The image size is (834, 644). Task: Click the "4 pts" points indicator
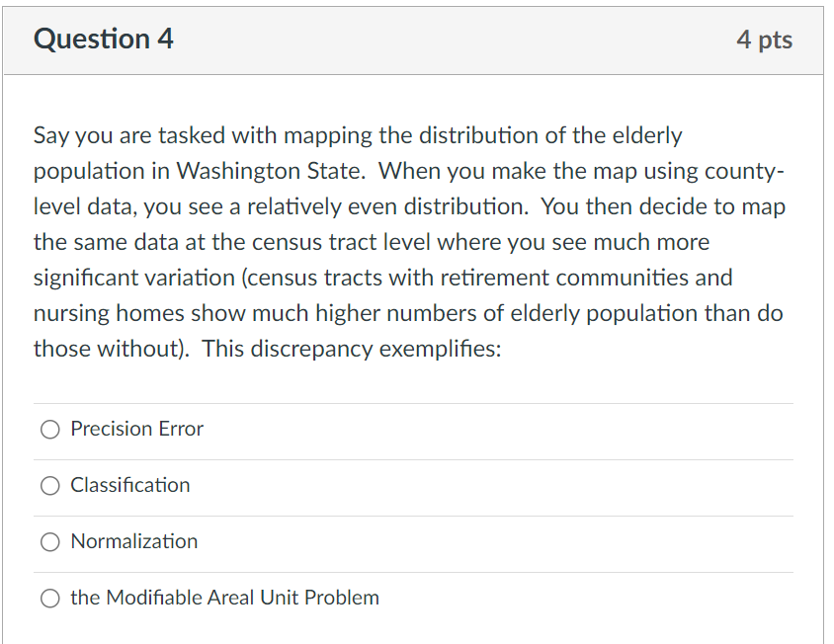click(x=764, y=40)
